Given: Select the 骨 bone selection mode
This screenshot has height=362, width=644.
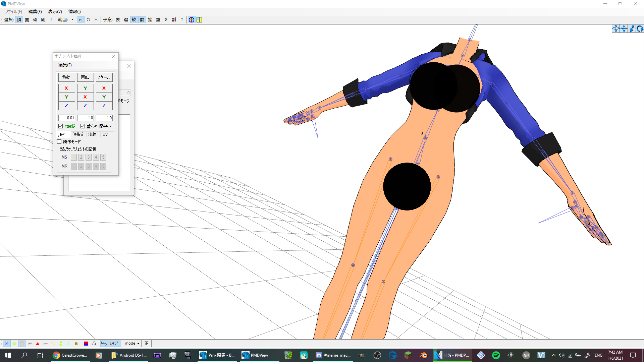Looking at the screenshot, I should coord(35,20).
